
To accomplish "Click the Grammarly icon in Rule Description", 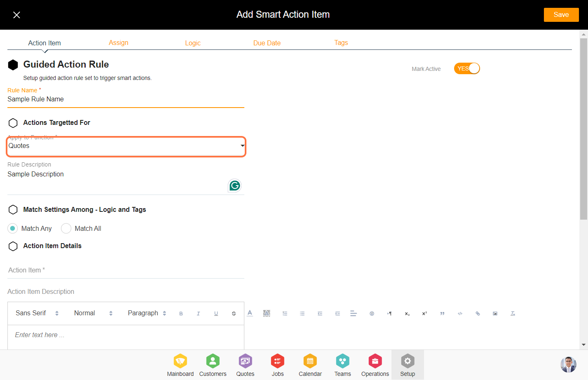I will (234, 185).
